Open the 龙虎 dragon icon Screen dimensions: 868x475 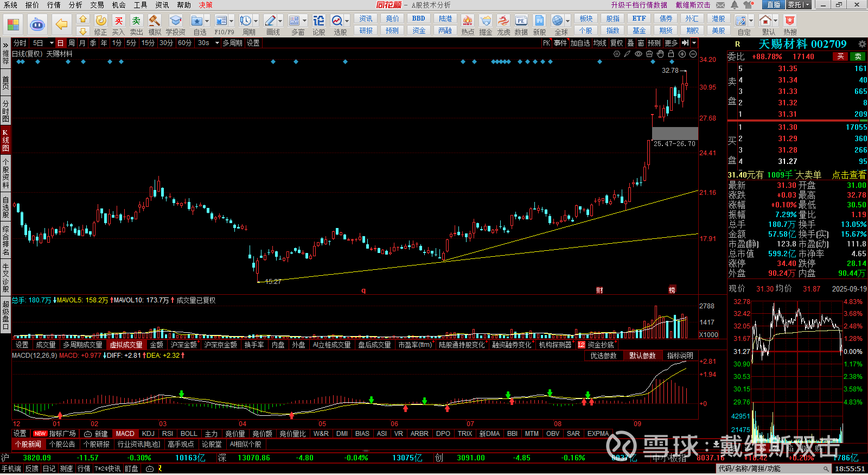503,21
